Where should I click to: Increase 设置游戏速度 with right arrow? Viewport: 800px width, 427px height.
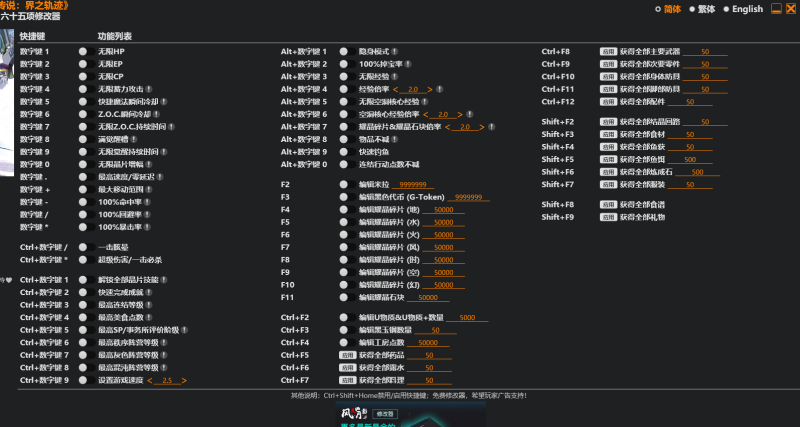pos(184,381)
